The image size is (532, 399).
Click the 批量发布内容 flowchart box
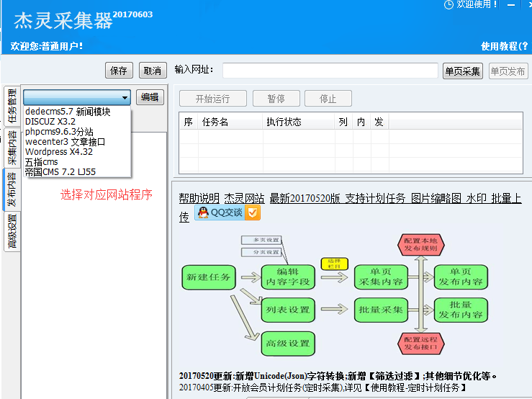461,310
